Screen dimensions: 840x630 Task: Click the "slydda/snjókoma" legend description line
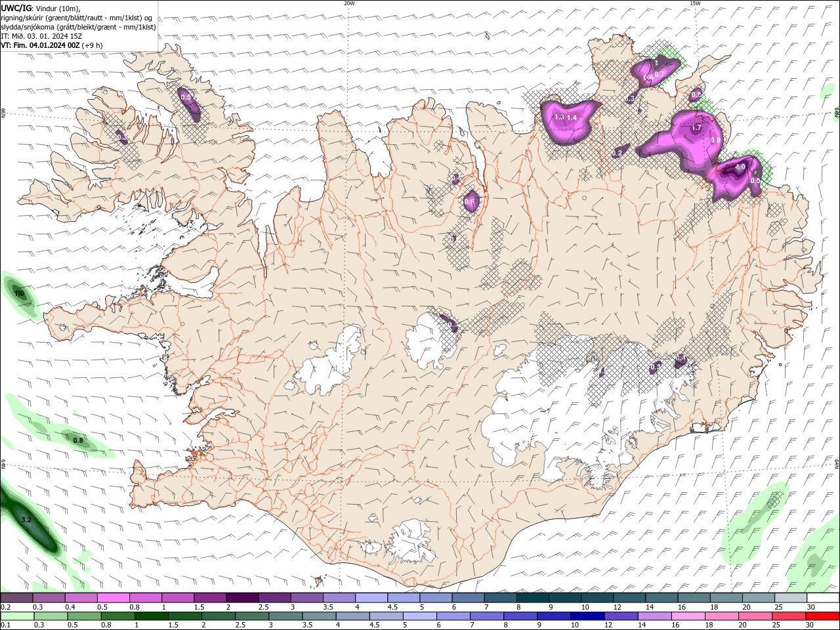(78, 27)
